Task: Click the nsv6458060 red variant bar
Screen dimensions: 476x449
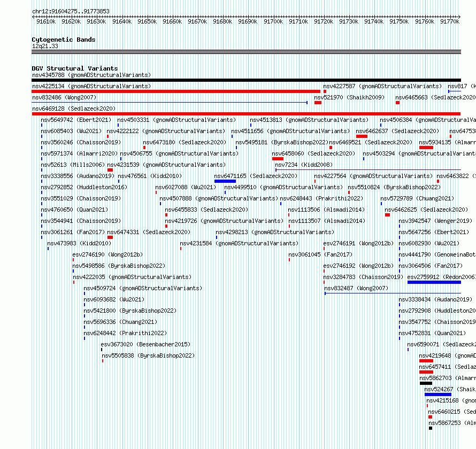Action: (278, 159)
